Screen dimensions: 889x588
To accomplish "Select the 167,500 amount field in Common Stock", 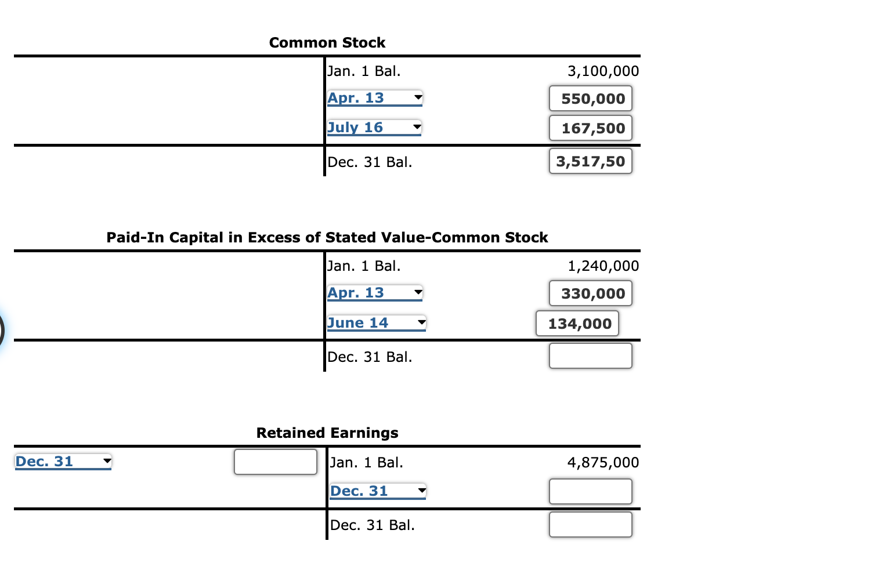I will tap(590, 128).
